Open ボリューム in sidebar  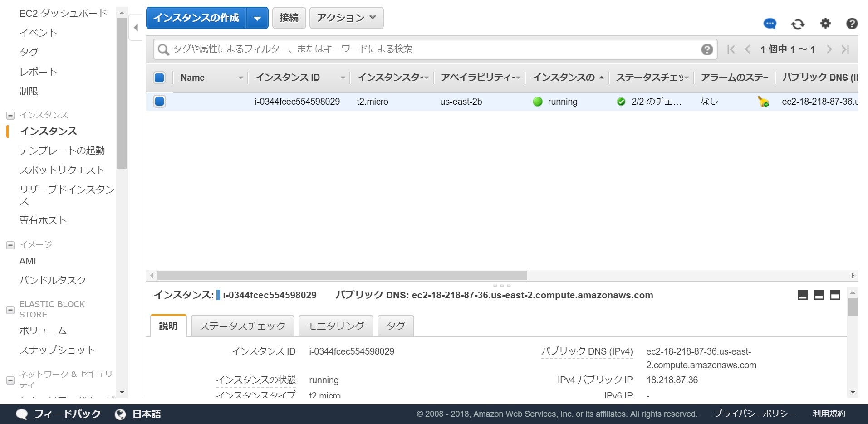point(43,331)
